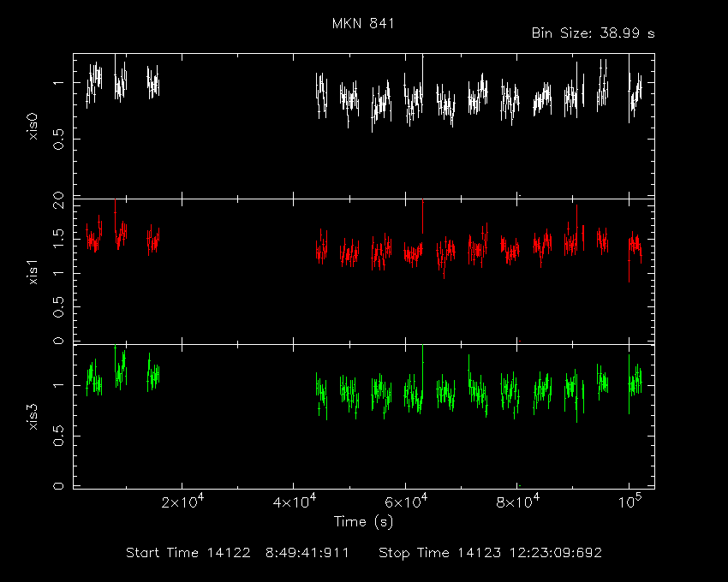Click the 1.5 tick label on xis1 axis
The height and width of the screenshot is (582, 728).
coord(58,239)
